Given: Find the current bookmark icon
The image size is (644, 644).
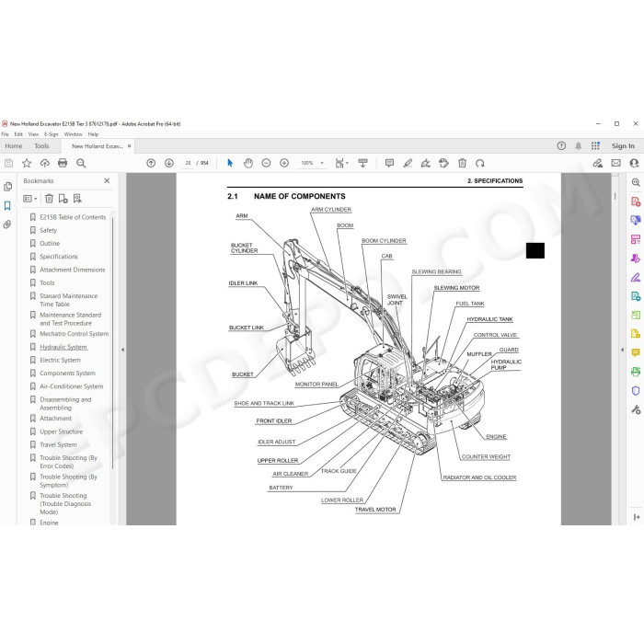Looking at the screenshot, I should (x=77, y=199).
